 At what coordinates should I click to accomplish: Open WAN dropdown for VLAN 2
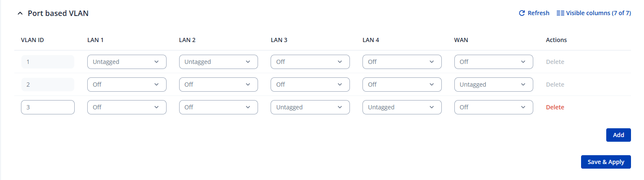(x=493, y=85)
